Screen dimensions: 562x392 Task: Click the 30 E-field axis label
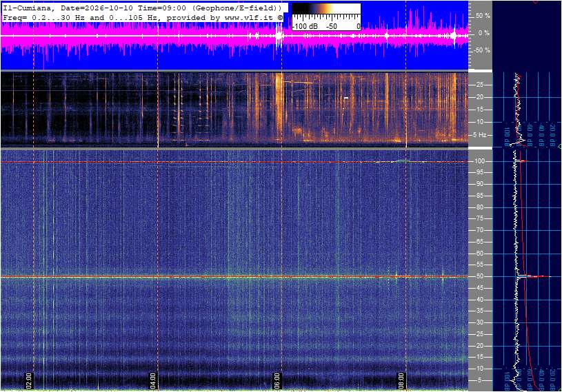[479, 322]
